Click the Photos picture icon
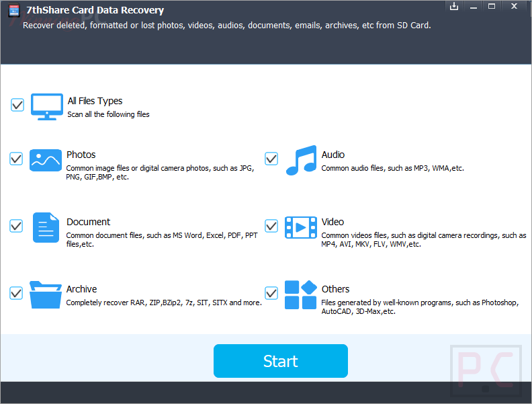This screenshot has height=404, width=532. coord(46,160)
